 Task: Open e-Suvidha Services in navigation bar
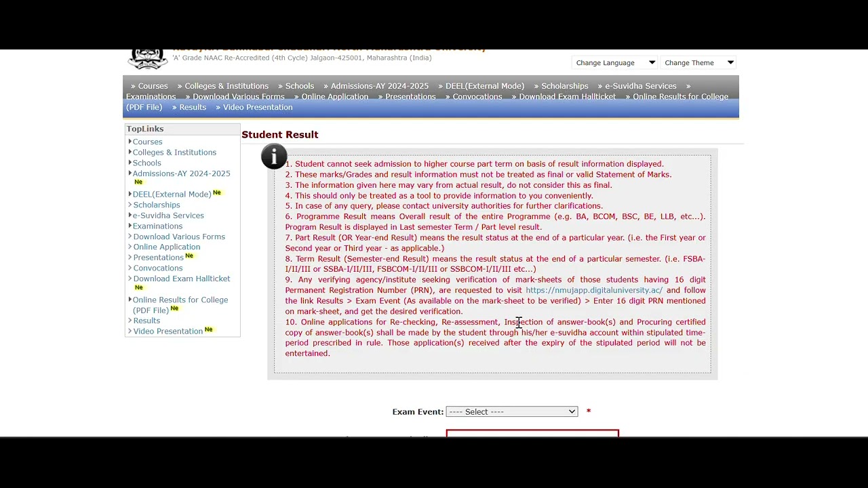pos(641,86)
